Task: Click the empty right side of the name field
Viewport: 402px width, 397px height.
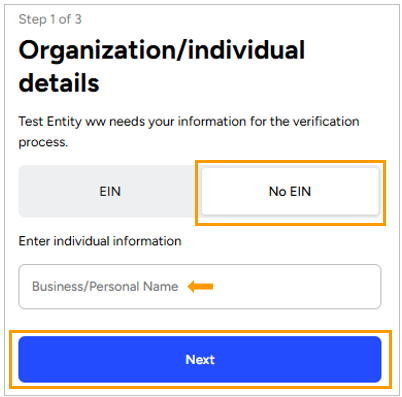Action: (x=297, y=287)
